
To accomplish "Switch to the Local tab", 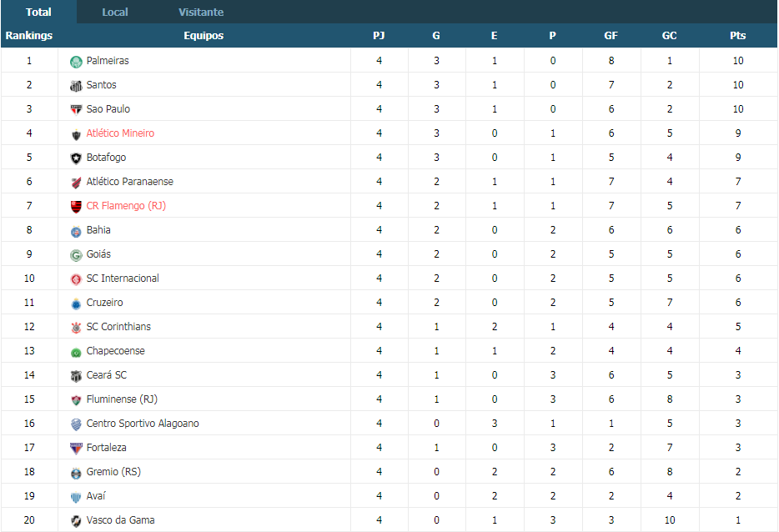I will [115, 12].
